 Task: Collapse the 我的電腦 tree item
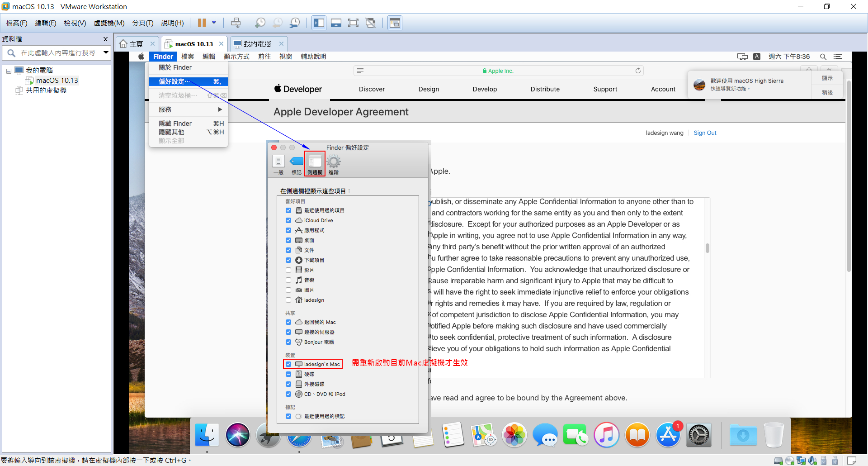click(x=9, y=70)
